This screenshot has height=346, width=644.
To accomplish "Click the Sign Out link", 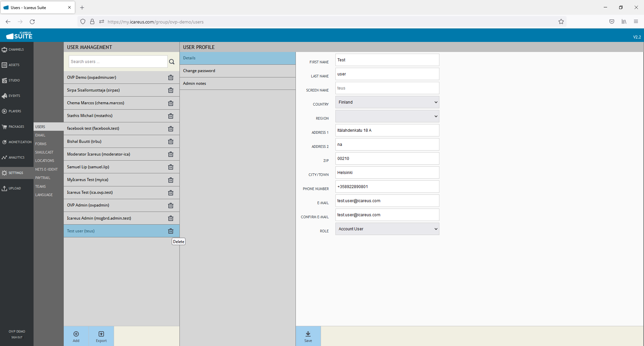I will pos(17,337).
